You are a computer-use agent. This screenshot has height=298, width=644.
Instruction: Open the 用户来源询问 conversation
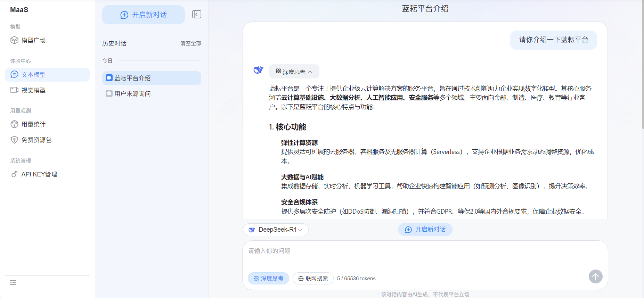[x=152, y=94]
